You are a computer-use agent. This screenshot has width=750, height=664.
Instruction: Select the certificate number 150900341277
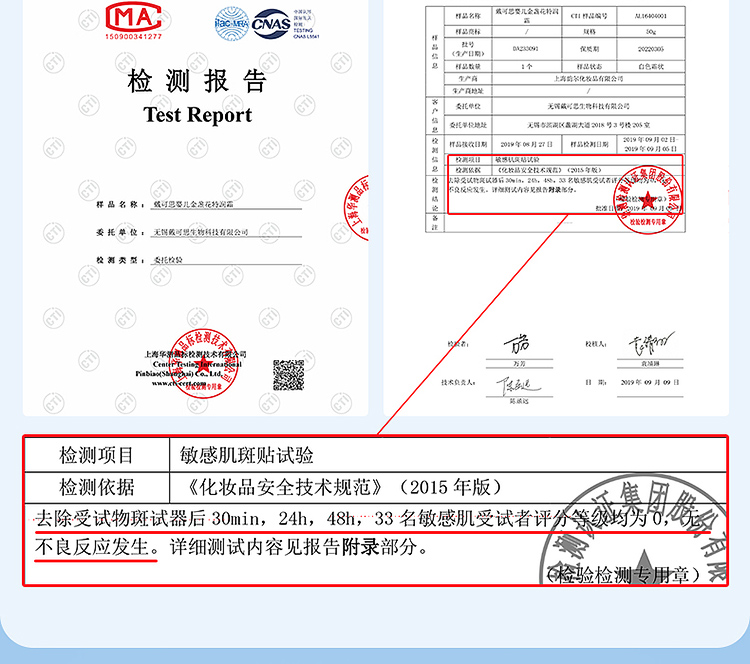[133, 36]
